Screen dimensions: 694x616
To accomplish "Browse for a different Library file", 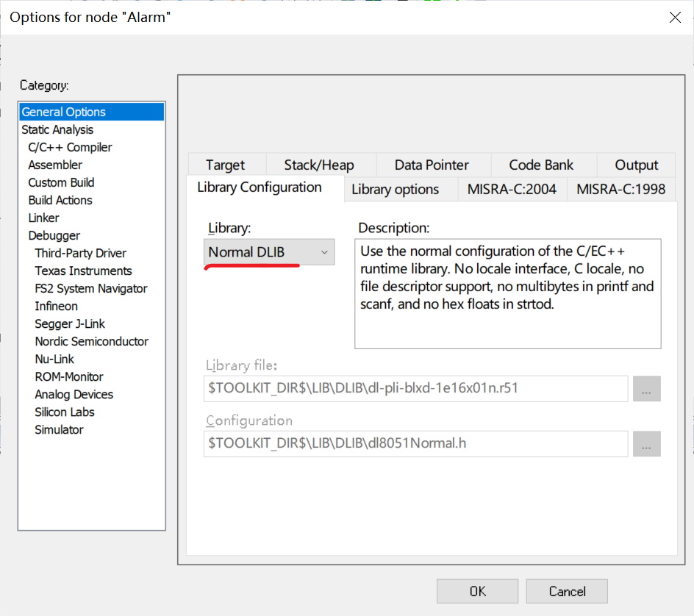I will point(646,388).
